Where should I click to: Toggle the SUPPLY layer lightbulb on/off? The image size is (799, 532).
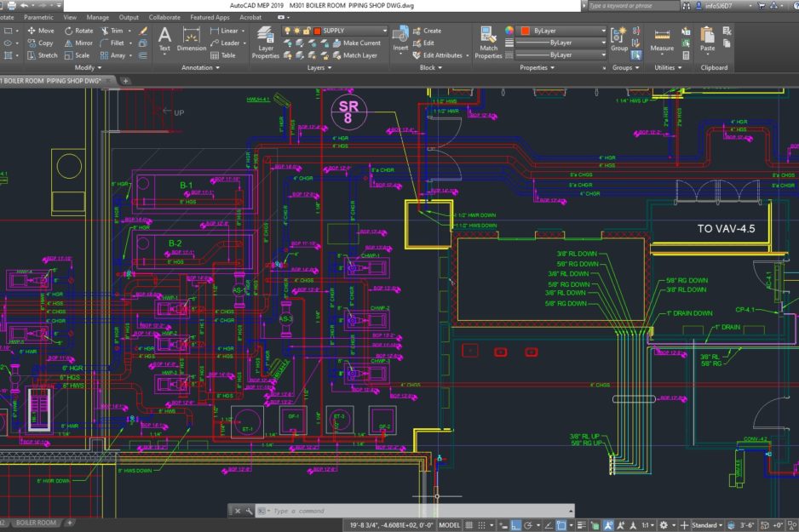[x=286, y=31]
